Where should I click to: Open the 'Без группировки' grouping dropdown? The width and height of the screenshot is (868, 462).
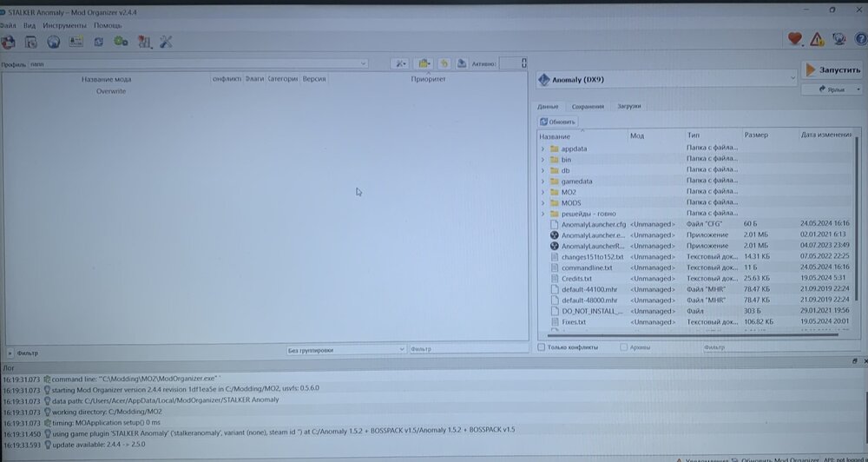click(346, 350)
